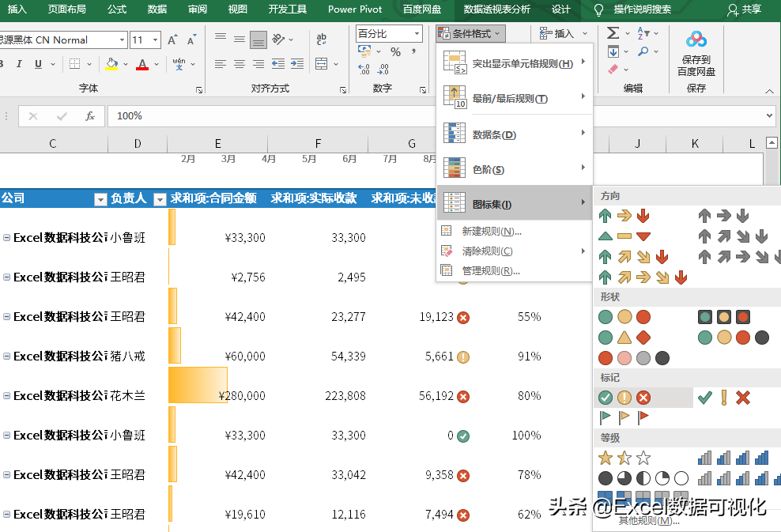Viewport: 781px width, 532px height.
Task: Toggle bottom vertical alignment
Action: point(258,39)
